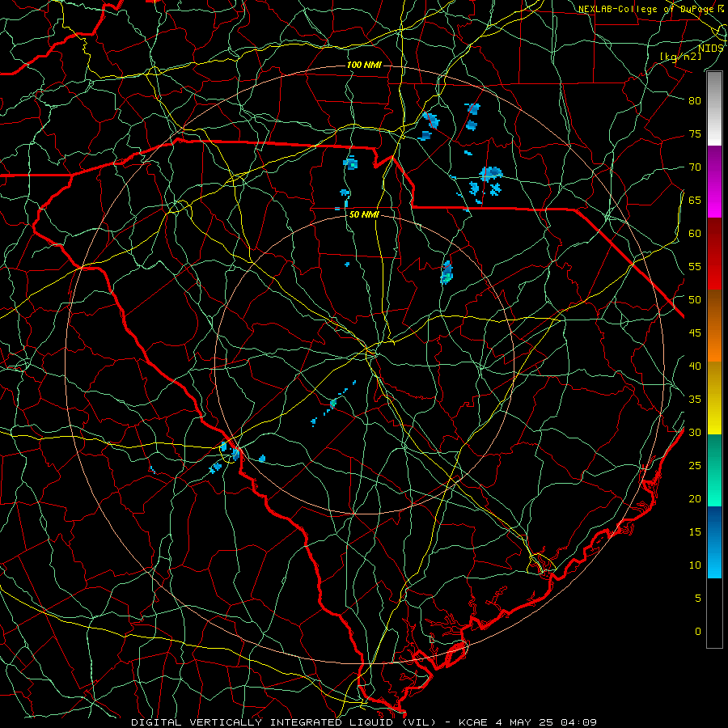This screenshot has height=728, width=728.
Task: Click the 25 value on the scale
Action: click(695, 466)
